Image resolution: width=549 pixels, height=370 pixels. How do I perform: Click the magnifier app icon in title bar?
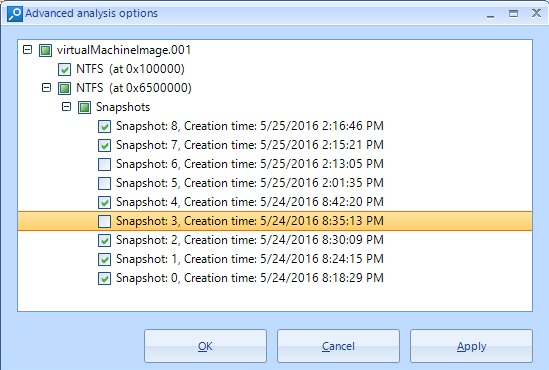coord(15,14)
